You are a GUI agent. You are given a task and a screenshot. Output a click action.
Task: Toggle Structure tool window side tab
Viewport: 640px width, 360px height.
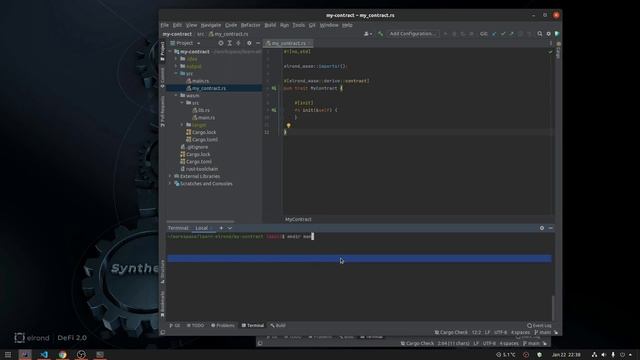(x=162, y=271)
